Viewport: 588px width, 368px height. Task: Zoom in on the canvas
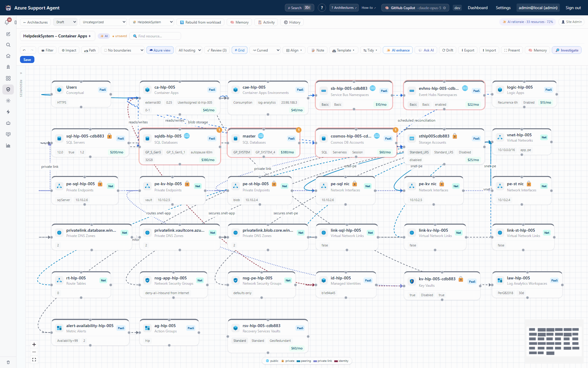(34, 344)
